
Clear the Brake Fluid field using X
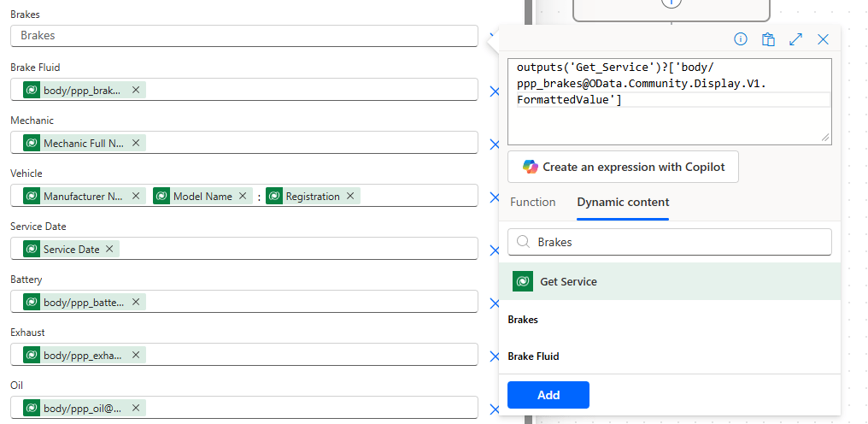click(x=494, y=91)
